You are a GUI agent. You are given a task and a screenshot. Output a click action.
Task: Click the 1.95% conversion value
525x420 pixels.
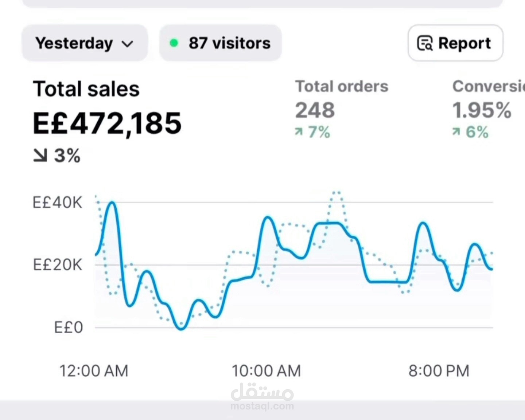pos(482,110)
